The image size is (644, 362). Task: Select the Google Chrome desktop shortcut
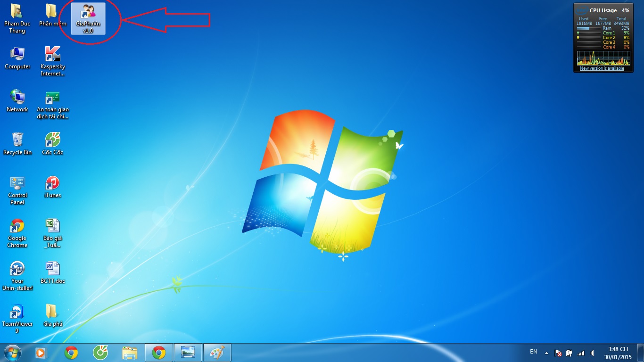coord(17,233)
